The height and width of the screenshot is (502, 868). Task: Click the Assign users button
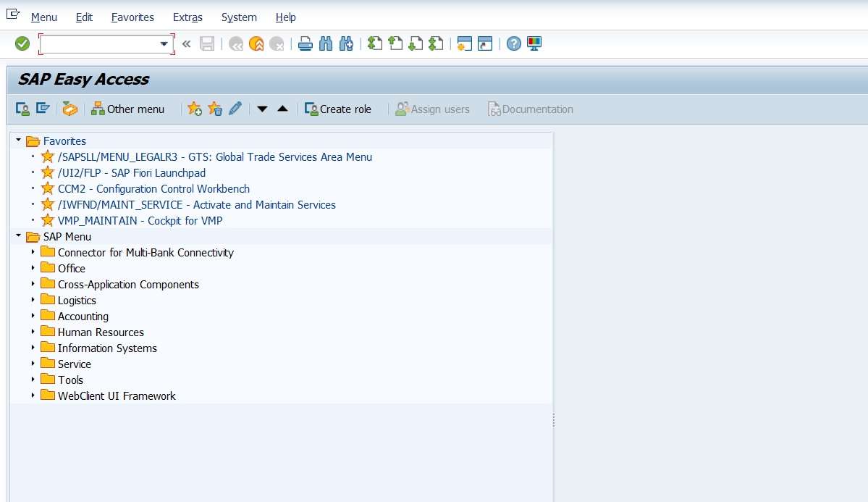pyautogui.click(x=432, y=109)
